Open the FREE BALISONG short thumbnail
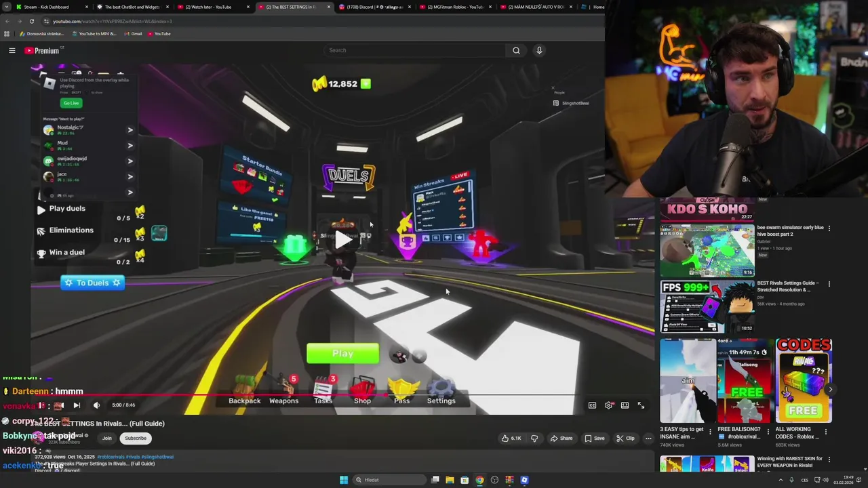This screenshot has height=488, width=868. coord(746,381)
